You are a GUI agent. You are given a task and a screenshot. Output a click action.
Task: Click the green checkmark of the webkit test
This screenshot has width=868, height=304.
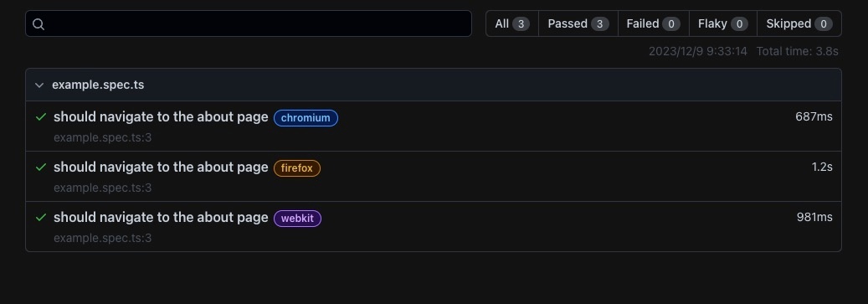tap(40, 217)
